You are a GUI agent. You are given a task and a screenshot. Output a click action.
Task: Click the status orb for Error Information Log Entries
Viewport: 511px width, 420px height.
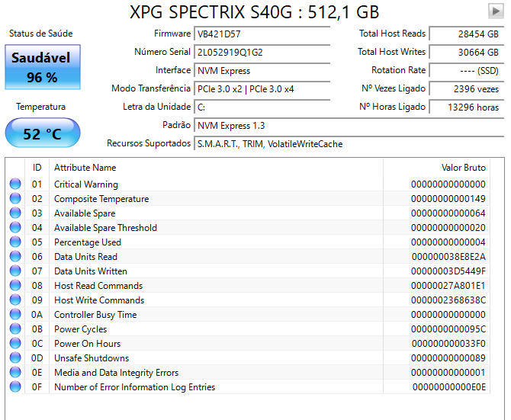(15, 386)
